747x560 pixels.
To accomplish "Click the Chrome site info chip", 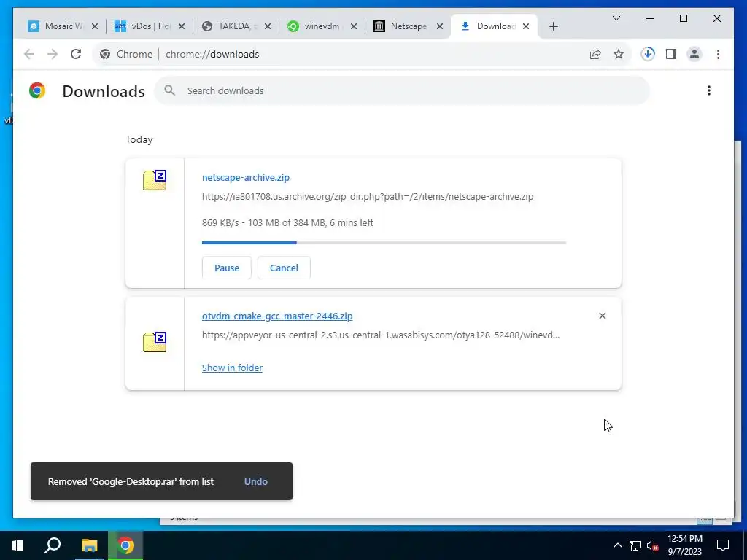I will tap(126, 54).
